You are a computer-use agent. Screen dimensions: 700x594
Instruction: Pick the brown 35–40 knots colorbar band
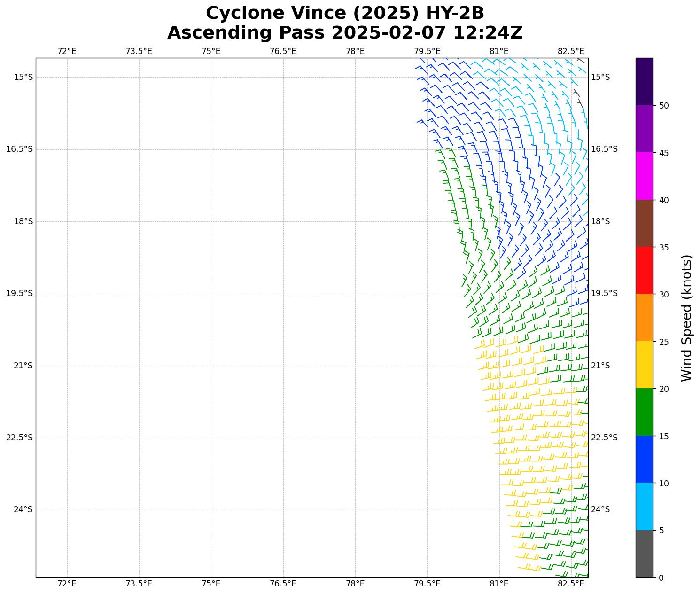pyautogui.click(x=644, y=223)
